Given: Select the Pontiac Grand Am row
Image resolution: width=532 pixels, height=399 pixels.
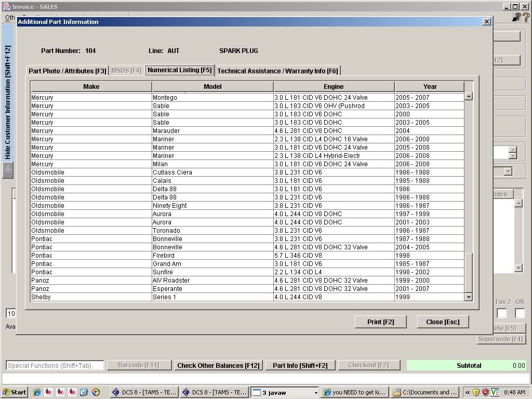Looking at the screenshot, I should (247, 263).
